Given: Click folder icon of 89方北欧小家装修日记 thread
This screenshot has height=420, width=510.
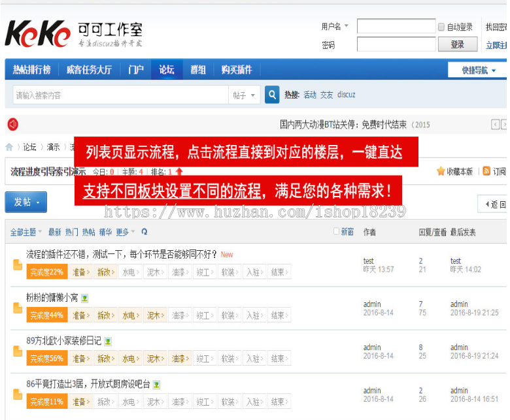Looking at the screenshot, I should click(18, 351).
